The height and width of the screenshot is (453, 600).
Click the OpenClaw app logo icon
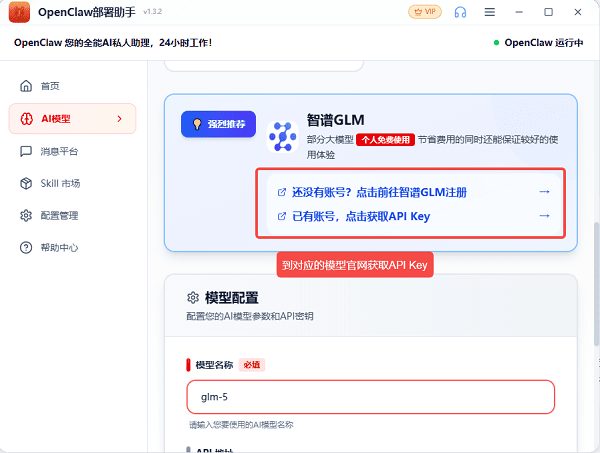19,12
